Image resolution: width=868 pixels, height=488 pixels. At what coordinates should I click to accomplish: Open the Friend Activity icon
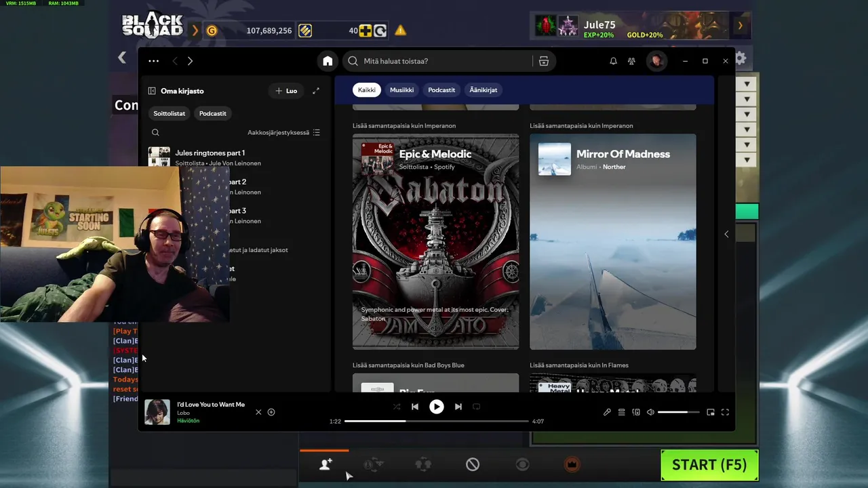(631, 61)
